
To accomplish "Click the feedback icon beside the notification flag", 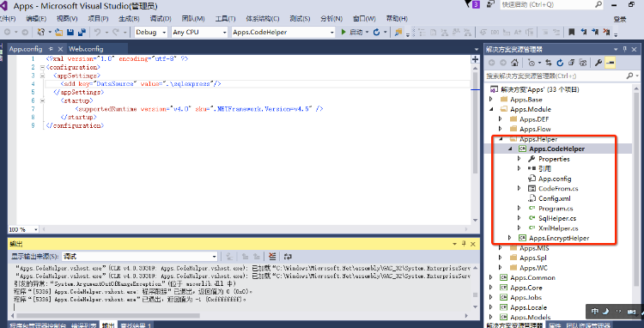I will 490,4.
